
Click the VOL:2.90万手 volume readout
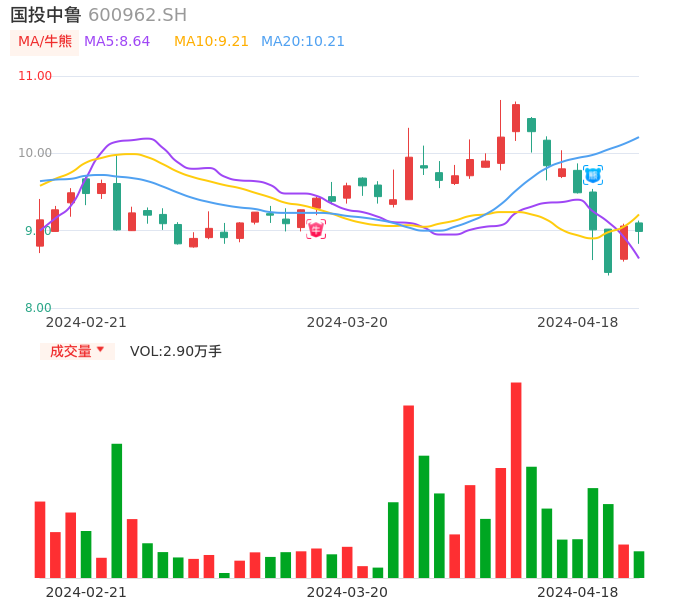tap(175, 351)
